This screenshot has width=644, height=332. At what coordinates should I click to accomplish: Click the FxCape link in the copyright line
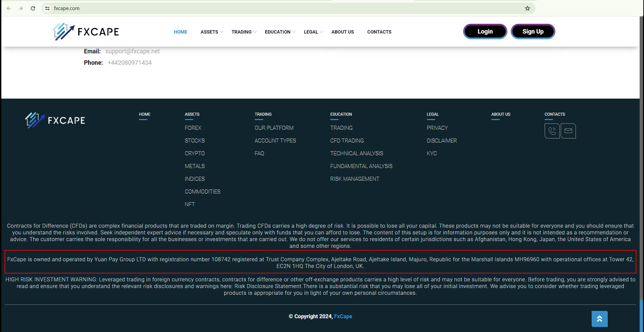pos(343,316)
